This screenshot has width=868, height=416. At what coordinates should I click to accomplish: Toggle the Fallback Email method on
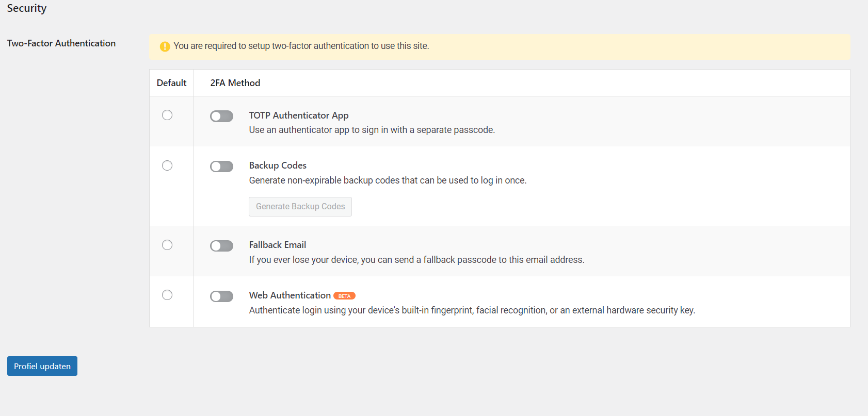click(x=221, y=246)
